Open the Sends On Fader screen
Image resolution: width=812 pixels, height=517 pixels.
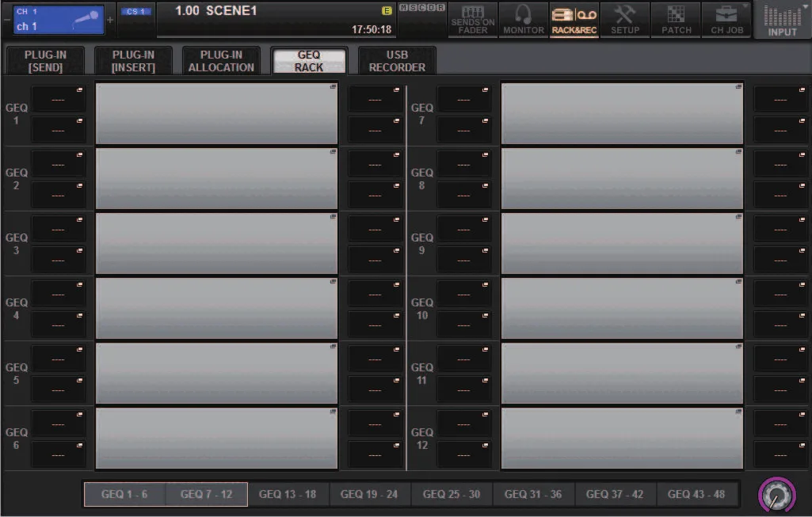(472, 20)
